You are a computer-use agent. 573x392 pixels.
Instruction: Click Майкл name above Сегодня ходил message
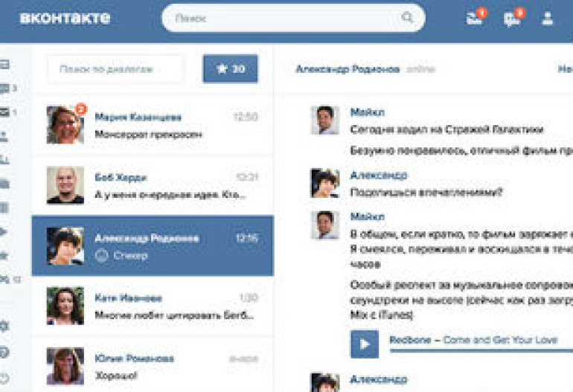coord(368,112)
